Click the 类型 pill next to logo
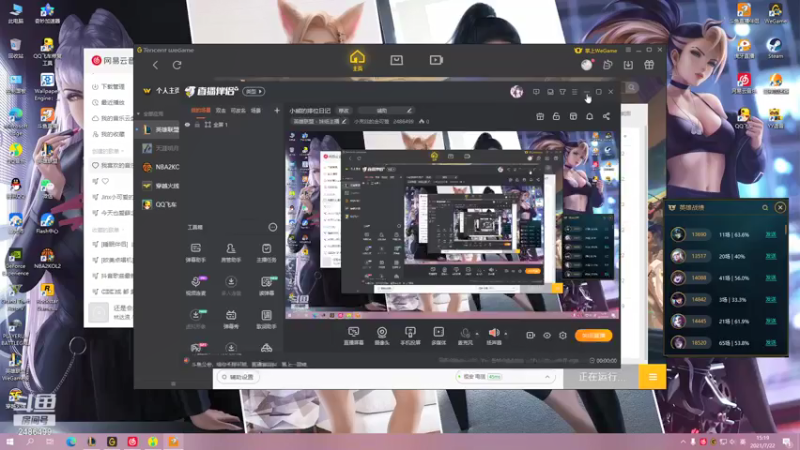This screenshot has height=450, width=800. 254,91
